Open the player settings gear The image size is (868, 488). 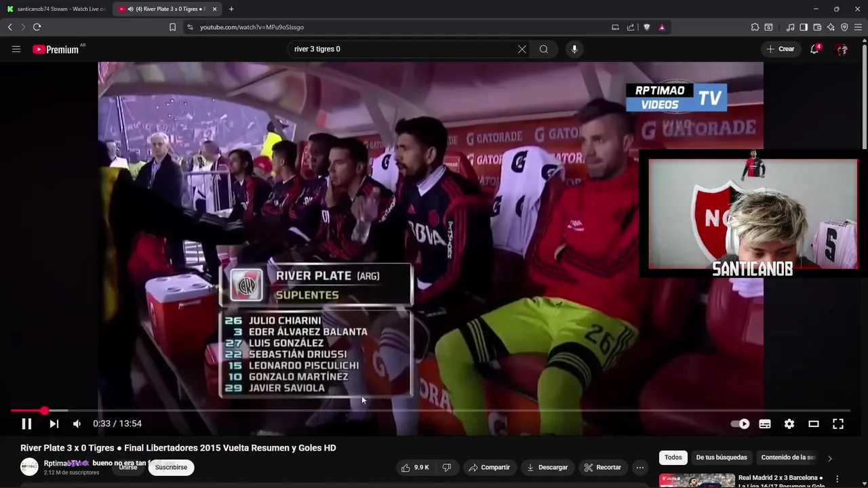point(789,424)
